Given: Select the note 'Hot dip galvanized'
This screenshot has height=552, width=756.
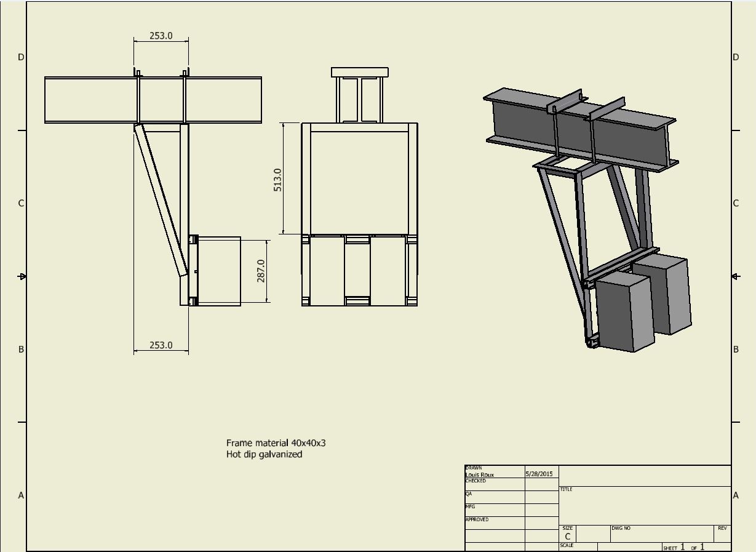Looking at the screenshot, I should pos(265,454).
